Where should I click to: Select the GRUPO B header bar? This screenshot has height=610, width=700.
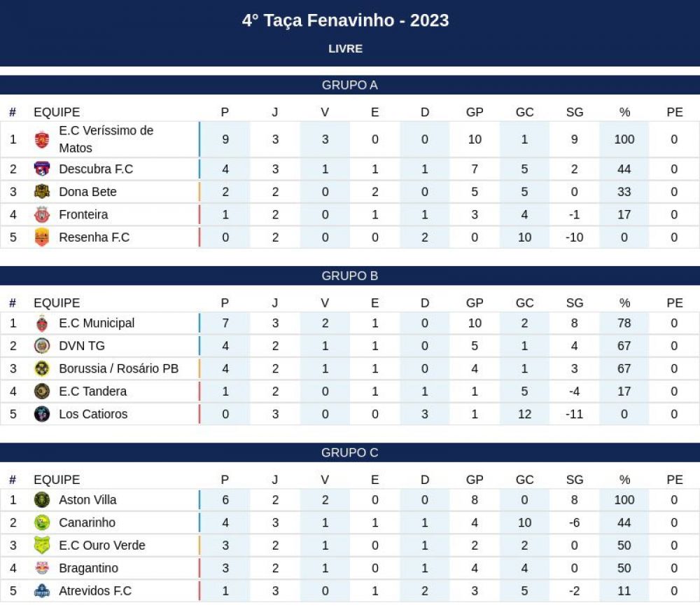tap(350, 275)
